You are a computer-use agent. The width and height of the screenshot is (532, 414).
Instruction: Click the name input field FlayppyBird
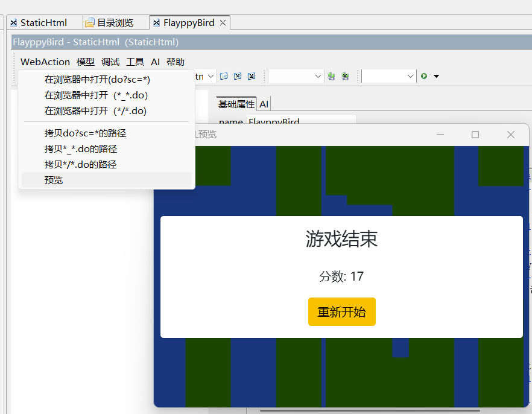302,119
